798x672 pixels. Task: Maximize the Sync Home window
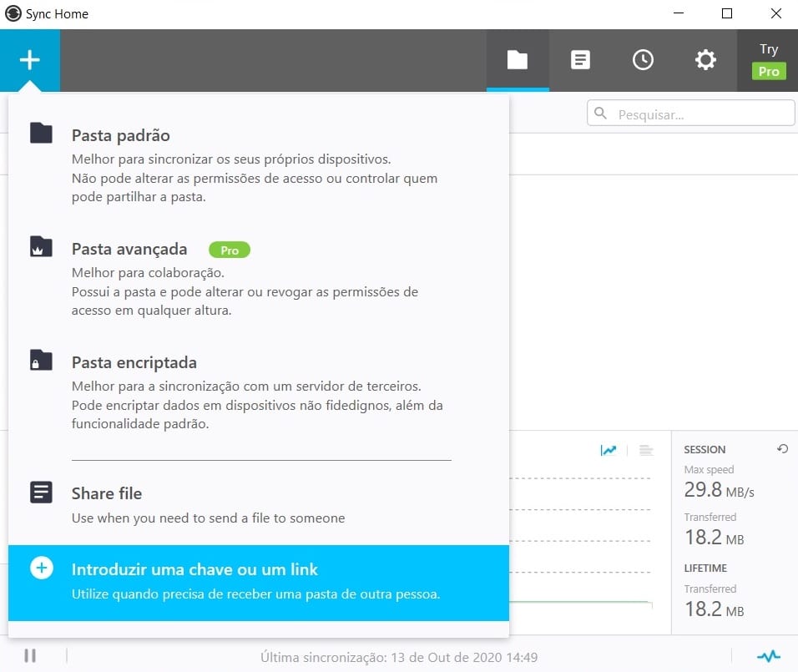727,13
